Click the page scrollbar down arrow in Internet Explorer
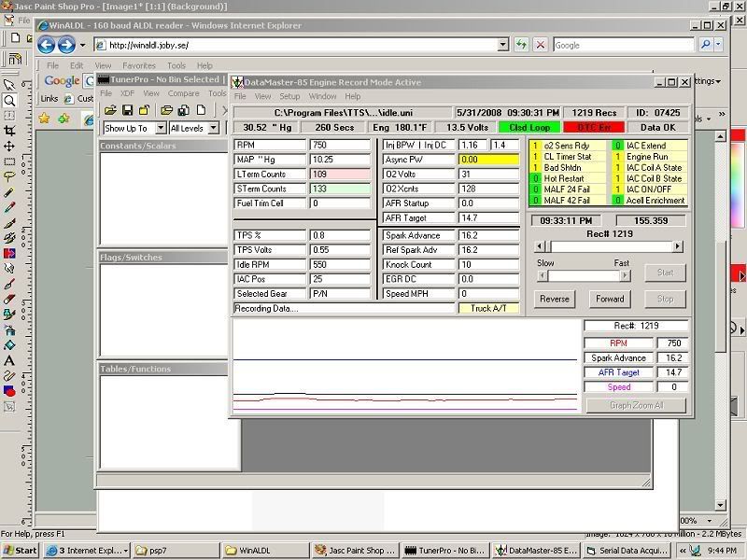This screenshot has height=560, width=747. 720,505
